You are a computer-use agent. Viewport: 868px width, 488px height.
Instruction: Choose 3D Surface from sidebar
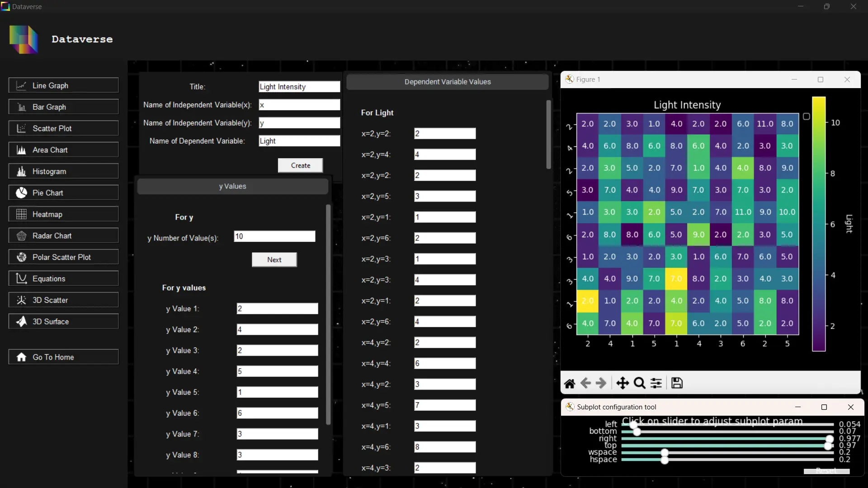pos(63,322)
